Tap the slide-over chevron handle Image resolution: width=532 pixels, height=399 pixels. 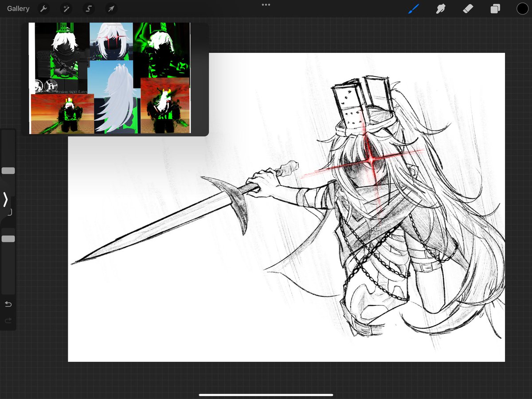(5, 200)
